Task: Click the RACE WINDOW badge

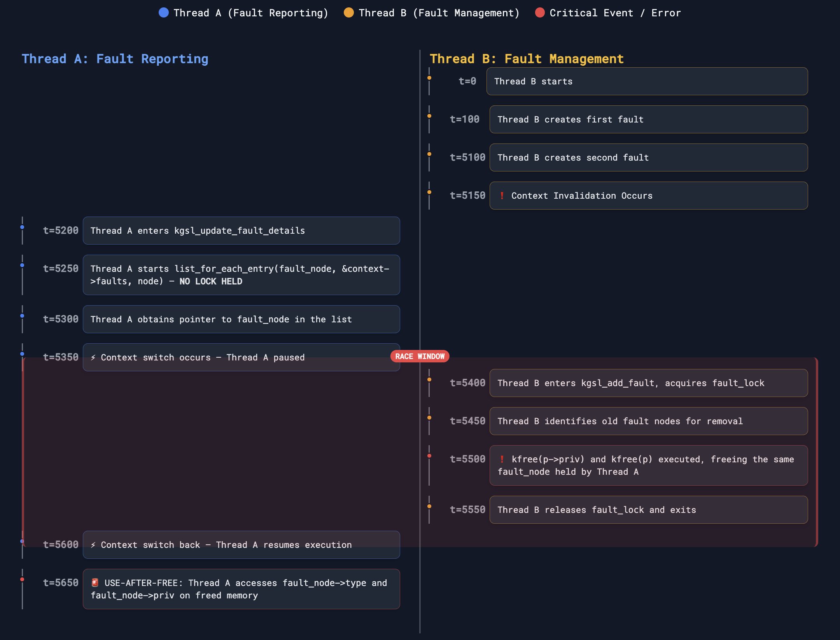Action: pos(420,356)
